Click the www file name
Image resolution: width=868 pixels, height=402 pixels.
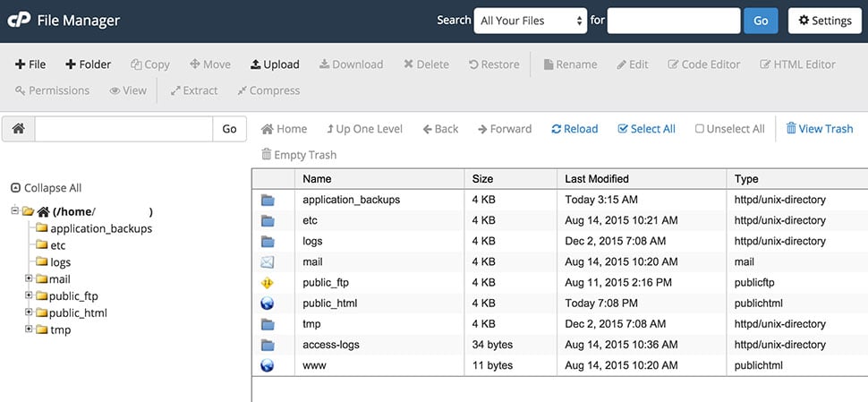coord(314,365)
